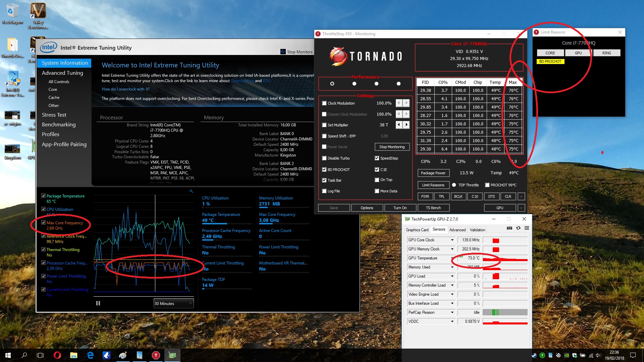Open File Explorer from the taskbar
The height and width of the screenshot is (362, 644).
tap(73, 355)
